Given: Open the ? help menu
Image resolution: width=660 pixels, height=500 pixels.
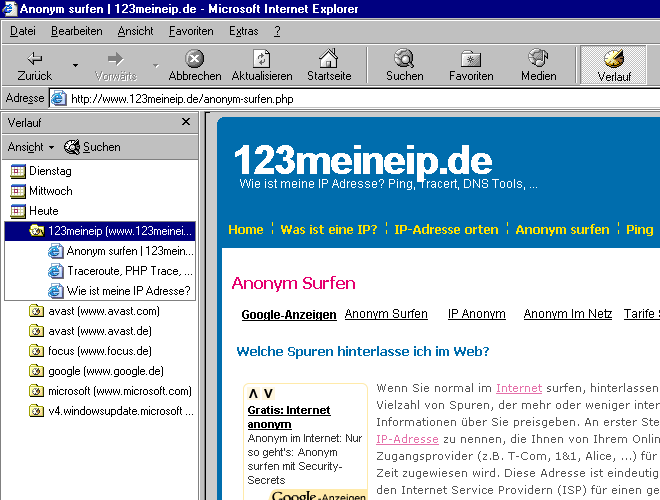Looking at the screenshot, I should [277, 31].
